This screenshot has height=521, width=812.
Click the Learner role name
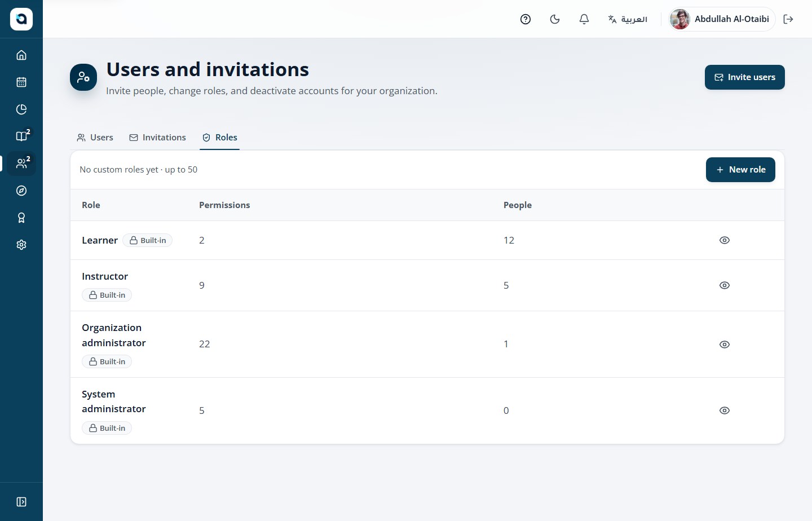coord(100,240)
